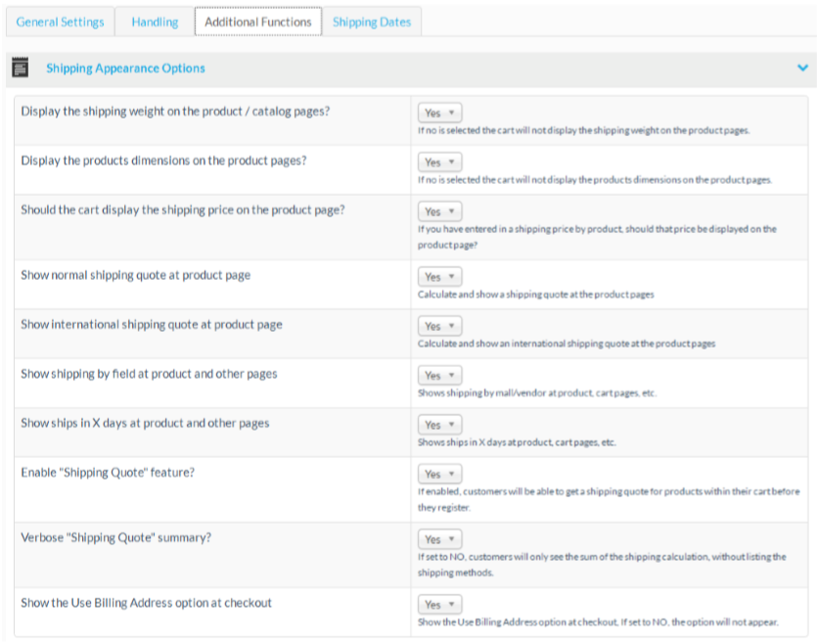Collapse the Shipping Appearance Options panel chevron
This screenshot has height=644, width=817.
tap(802, 69)
